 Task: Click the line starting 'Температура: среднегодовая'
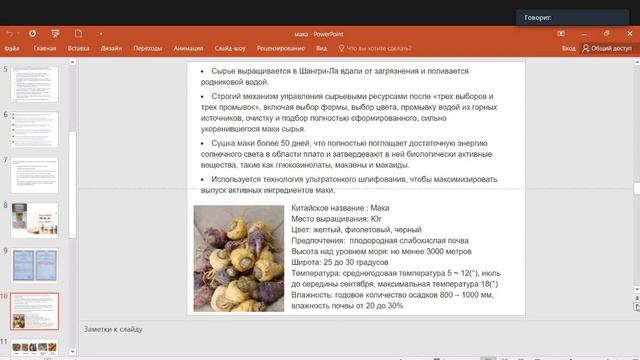click(x=396, y=278)
